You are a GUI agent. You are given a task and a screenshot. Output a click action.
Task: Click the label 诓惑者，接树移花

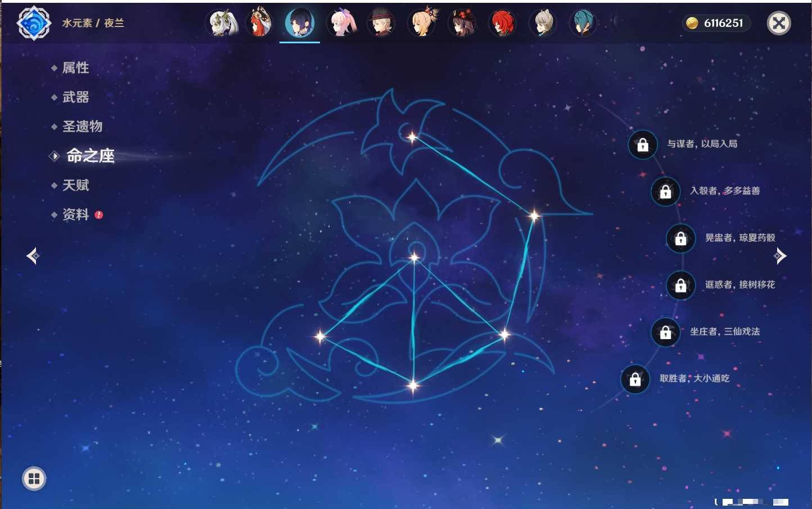coord(740,285)
